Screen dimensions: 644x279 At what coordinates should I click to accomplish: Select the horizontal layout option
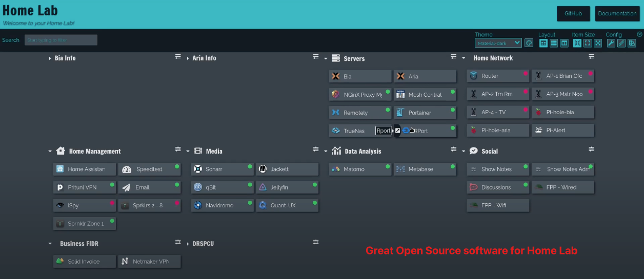tap(564, 43)
